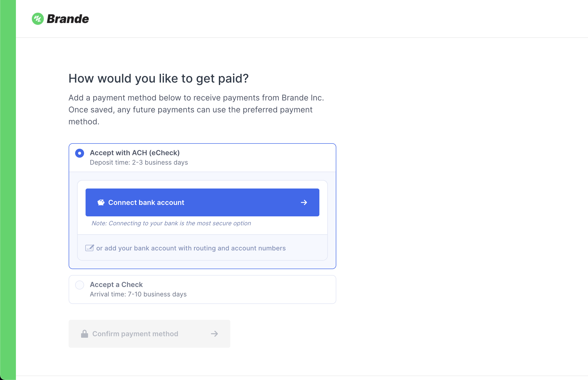Click the green Brande logo icon
The height and width of the screenshot is (380, 588).
pyautogui.click(x=38, y=19)
